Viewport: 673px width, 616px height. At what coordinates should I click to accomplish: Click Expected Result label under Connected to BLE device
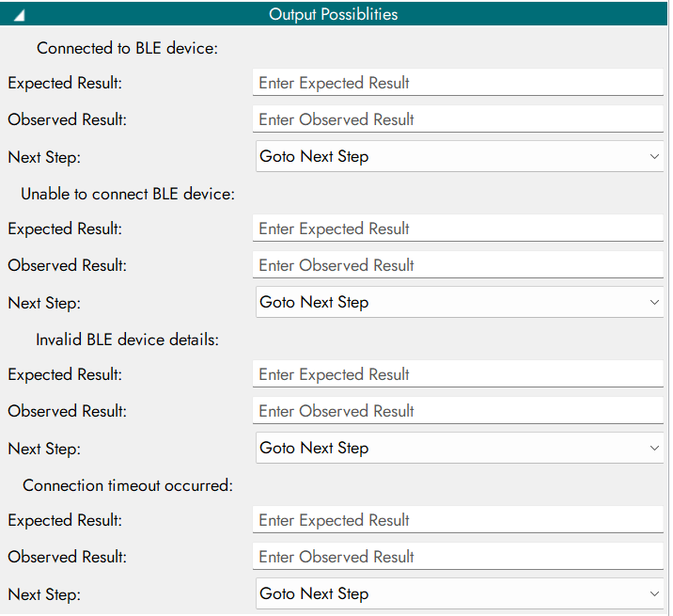click(65, 83)
